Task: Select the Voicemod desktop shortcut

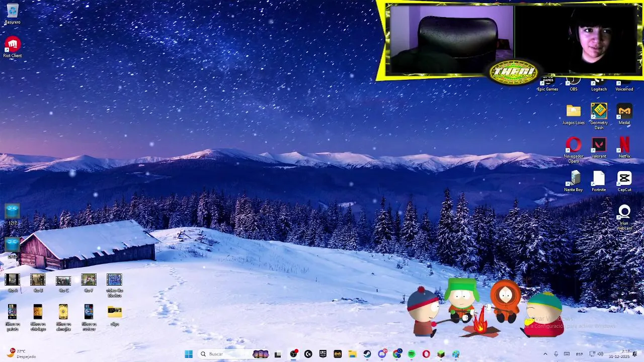Action: click(624, 84)
